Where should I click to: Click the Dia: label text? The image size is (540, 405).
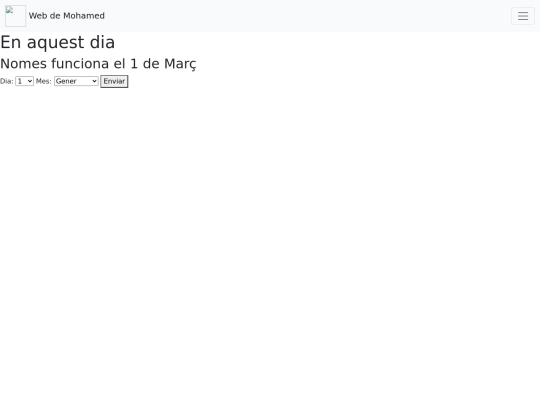pos(7,81)
